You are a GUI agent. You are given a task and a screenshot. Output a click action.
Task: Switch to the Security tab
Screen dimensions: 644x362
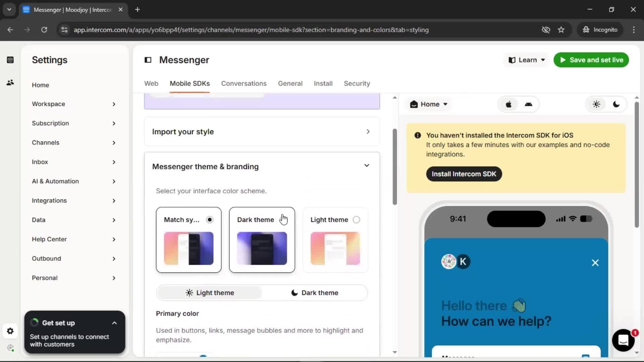(x=357, y=83)
